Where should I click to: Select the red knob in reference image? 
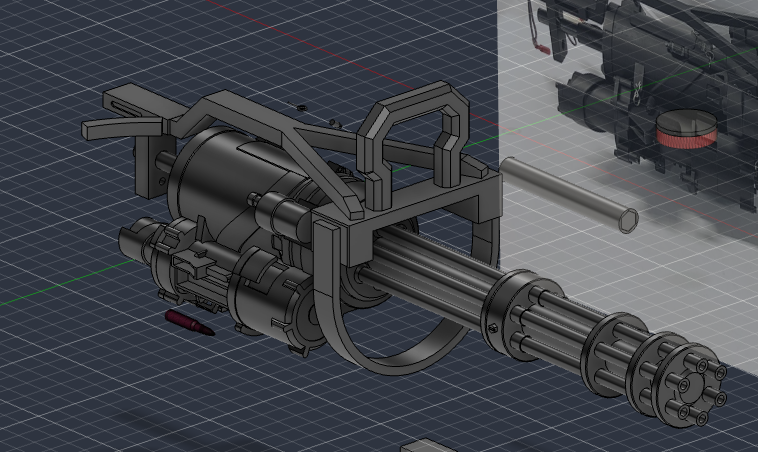(686, 129)
